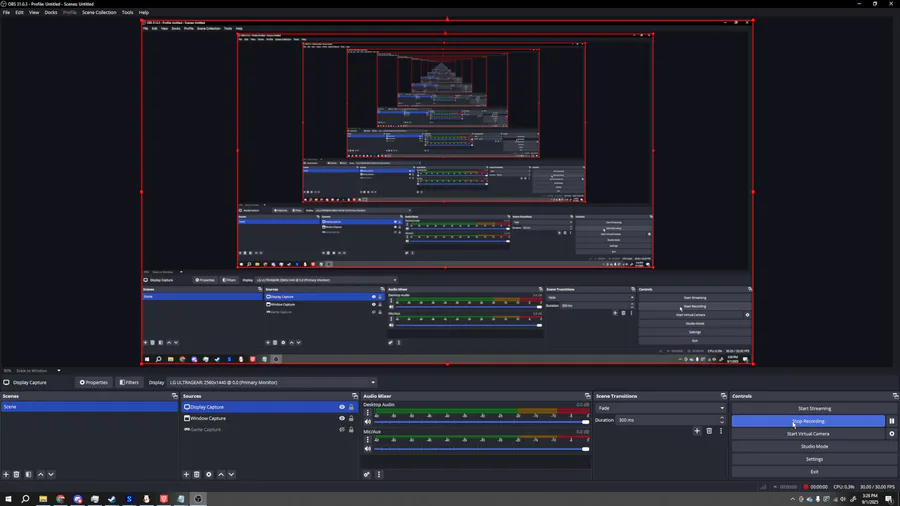Viewport: 900px width, 506px height.
Task: Adjust the transition Duration spinner arrows
Action: pos(722,420)
